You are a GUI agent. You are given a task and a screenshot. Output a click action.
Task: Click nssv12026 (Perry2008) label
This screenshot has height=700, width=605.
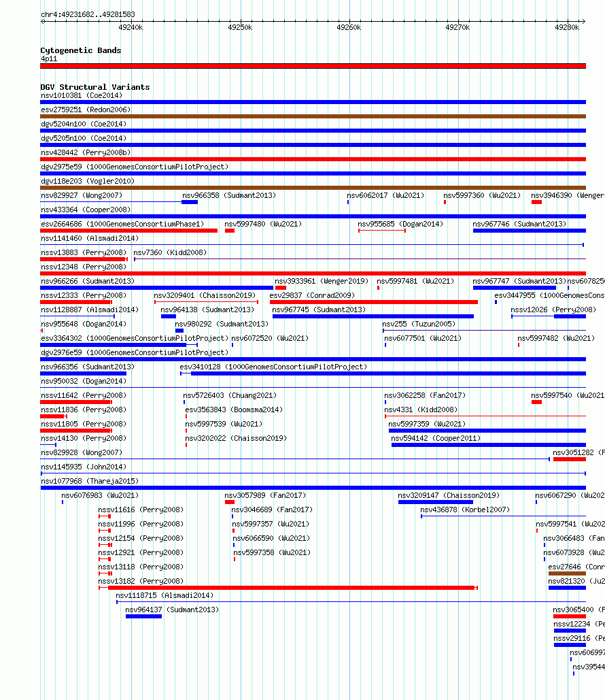pos(553,310)
